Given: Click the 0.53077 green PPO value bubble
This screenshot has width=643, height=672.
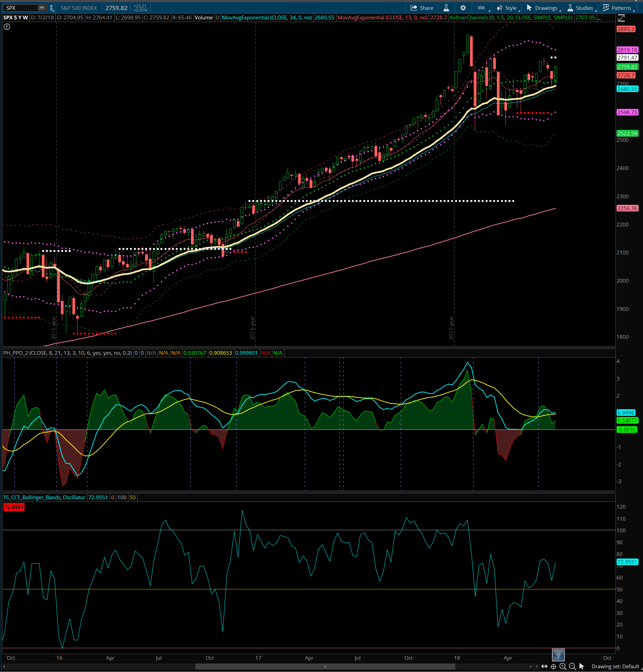Looking at the screenshot, I should tap(627, 420).
